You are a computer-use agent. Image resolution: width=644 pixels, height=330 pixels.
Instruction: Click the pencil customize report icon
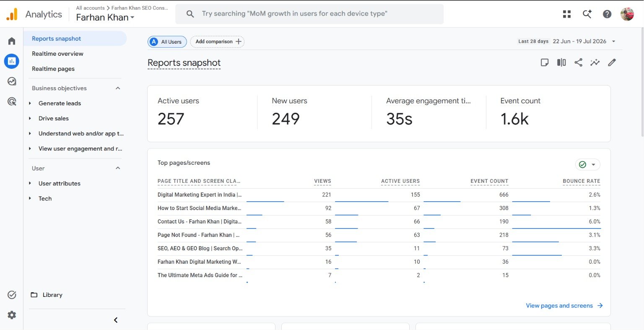tap(612, 62)
